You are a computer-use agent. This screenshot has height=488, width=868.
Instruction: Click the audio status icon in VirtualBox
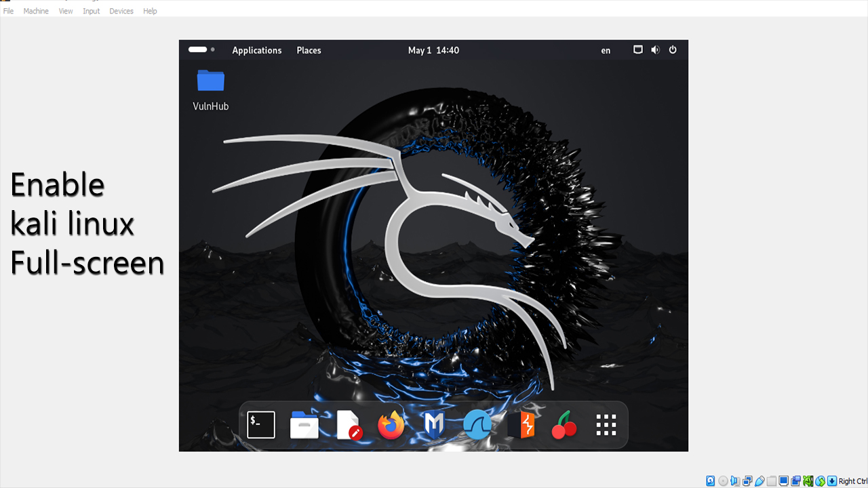point(735,481)
